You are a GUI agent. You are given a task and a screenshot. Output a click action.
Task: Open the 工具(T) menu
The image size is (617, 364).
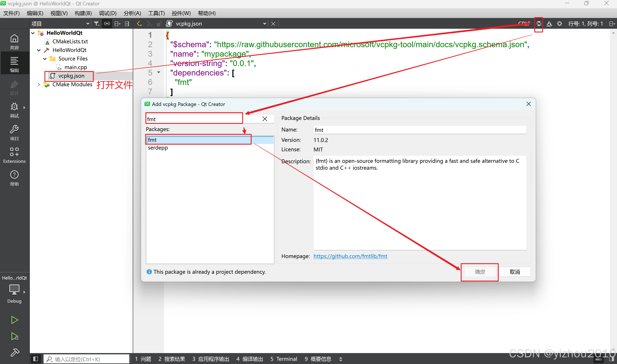click(x=156, y=13)
